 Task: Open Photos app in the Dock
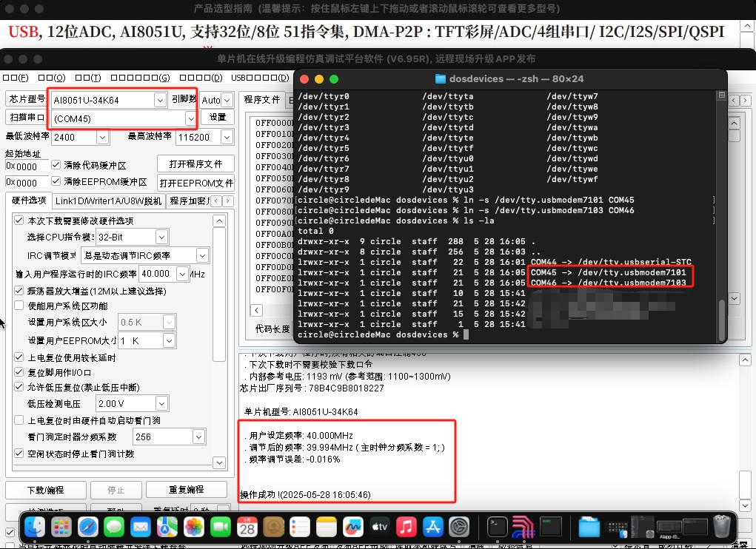click(x=194, y=527)
